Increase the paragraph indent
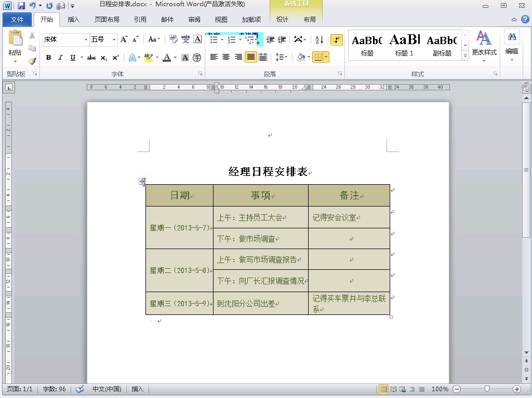 (x=282, y=40)
